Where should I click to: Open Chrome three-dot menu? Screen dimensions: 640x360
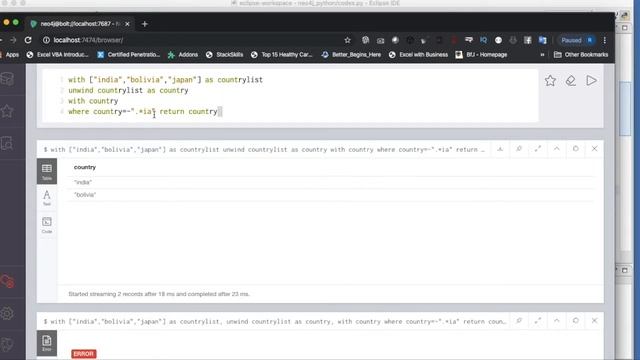604,40
